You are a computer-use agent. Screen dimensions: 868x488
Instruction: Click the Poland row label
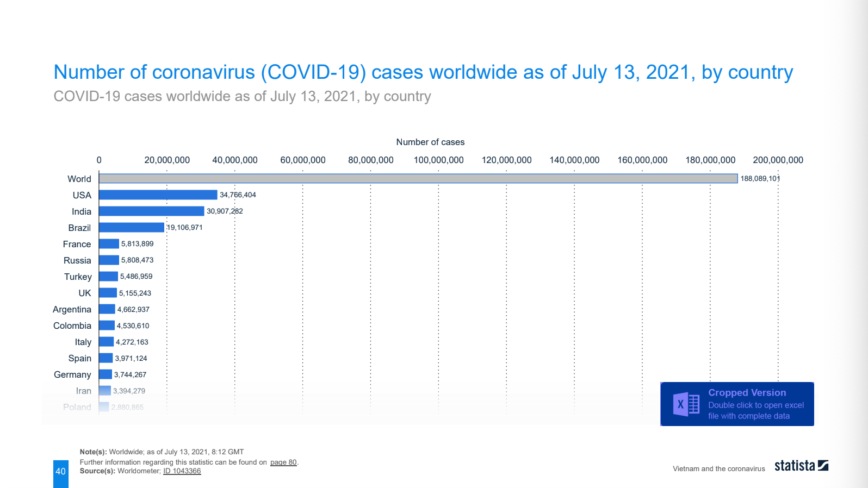tap(77, 407)
